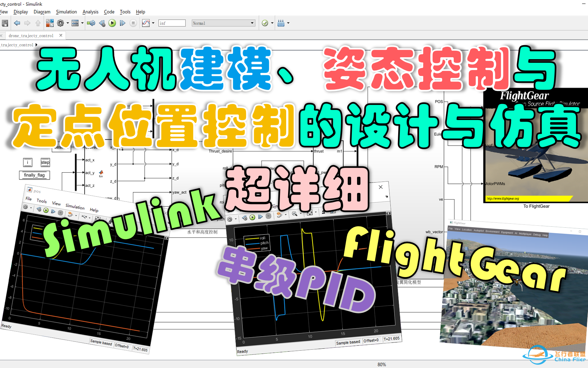
Task: Click step back in attitude scope
Action: click(x=244, y=218)
